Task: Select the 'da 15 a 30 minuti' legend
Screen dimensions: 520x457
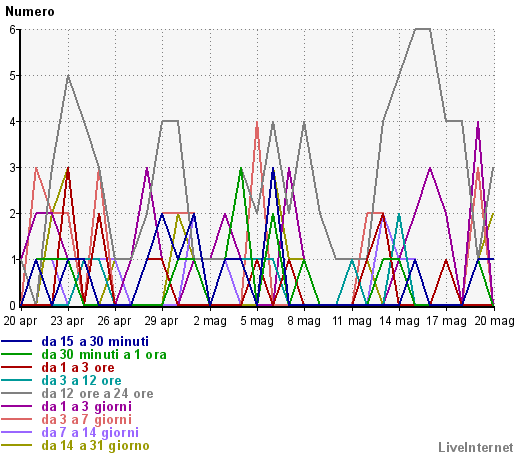Action: point(95,342)
